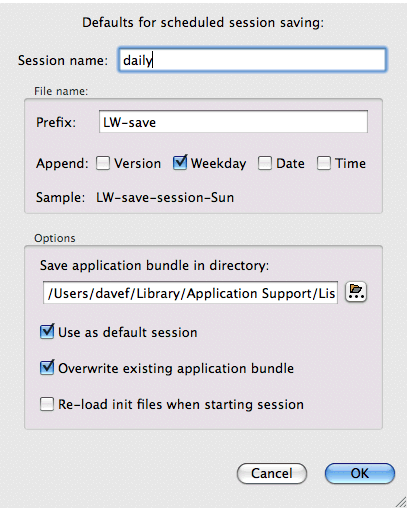Click the Defaults for scheduled session saving heading

pyautogui.click(x=203, y=23)
